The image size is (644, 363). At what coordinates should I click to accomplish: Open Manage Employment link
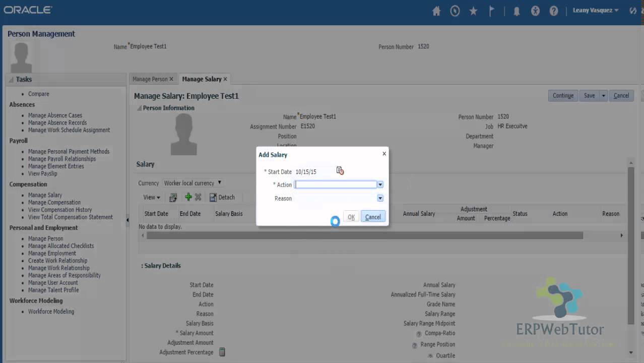click(52, 254)
